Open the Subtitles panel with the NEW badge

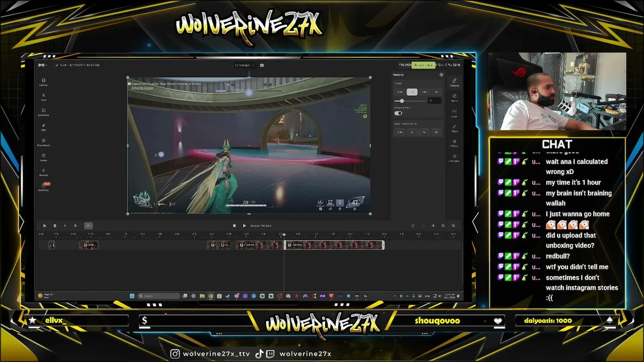coord(44,187)
